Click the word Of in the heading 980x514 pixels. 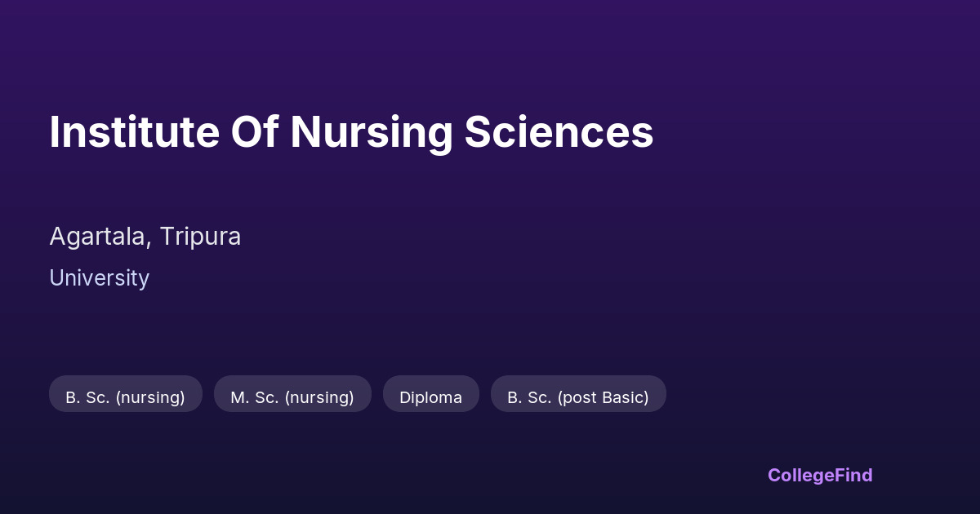[255, 132]
